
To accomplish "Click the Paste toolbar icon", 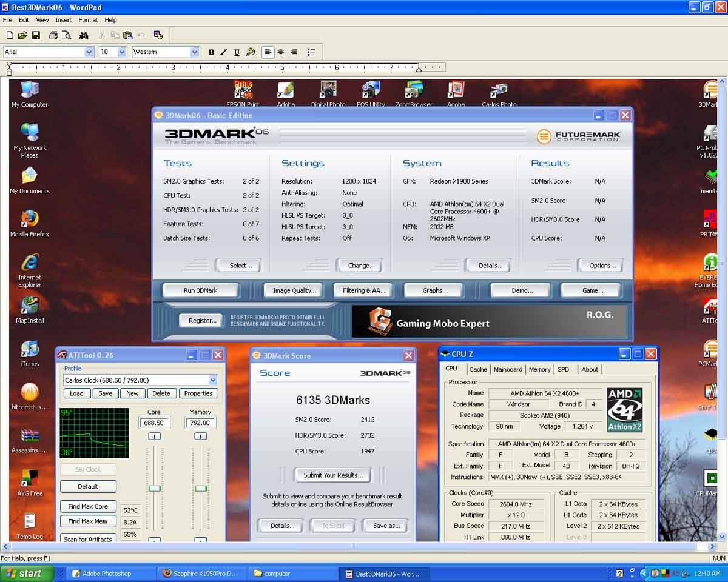I will (127, 35).
